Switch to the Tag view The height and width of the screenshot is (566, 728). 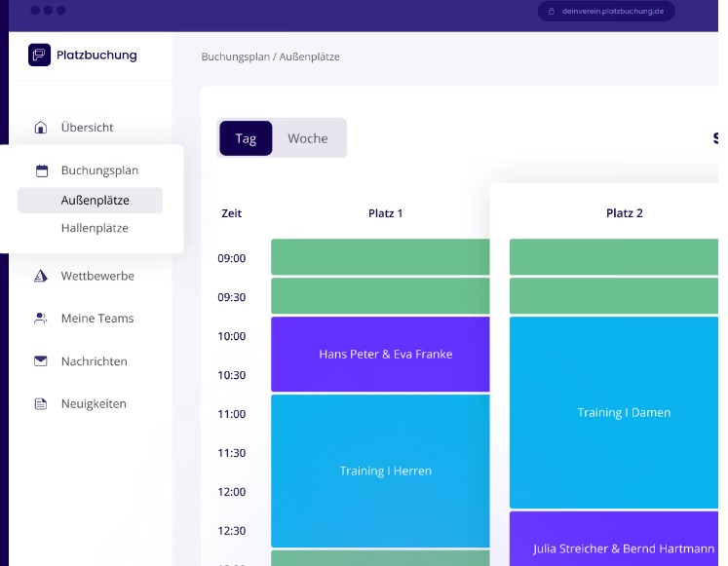click(246, 138)
